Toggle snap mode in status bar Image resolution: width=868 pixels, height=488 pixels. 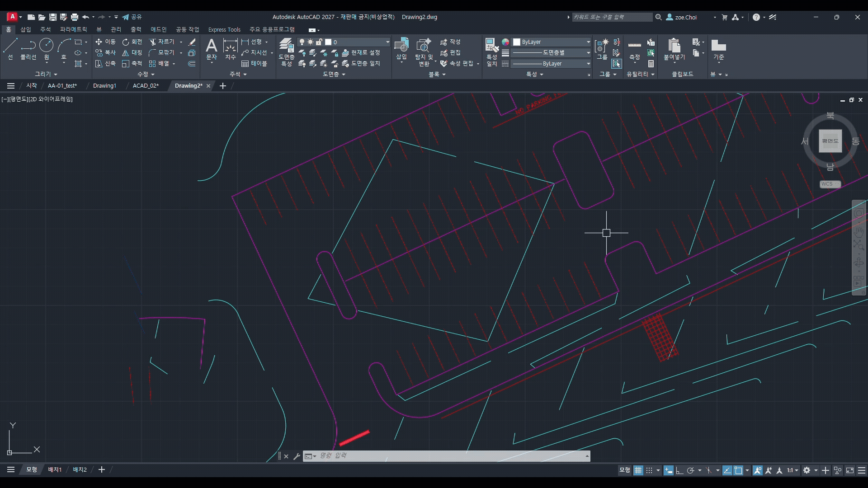649,470
